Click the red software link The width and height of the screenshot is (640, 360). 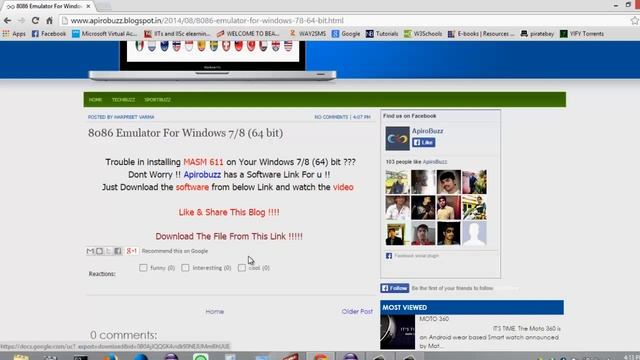click(x=192, y=187)
